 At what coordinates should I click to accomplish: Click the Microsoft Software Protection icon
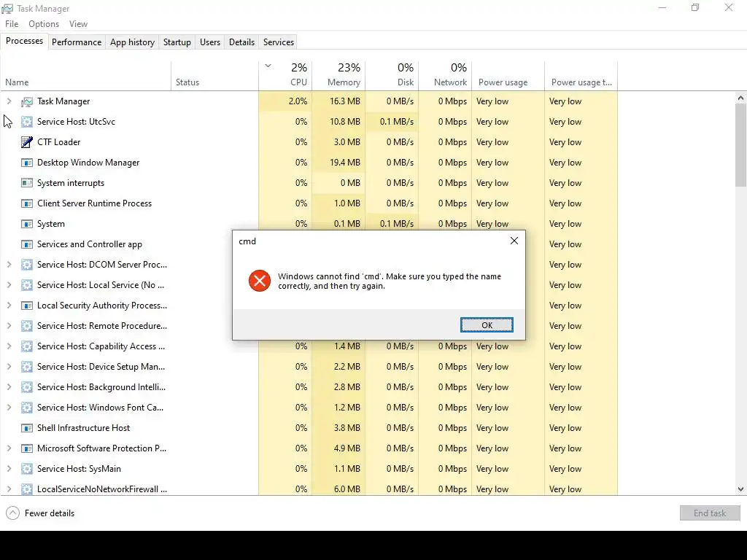point(27,448)
